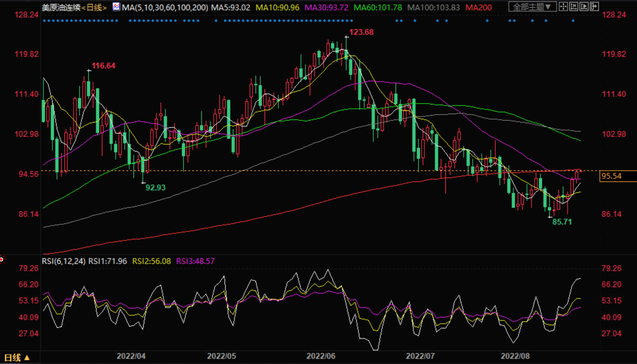Click the MA indicator chart icon

116,7
